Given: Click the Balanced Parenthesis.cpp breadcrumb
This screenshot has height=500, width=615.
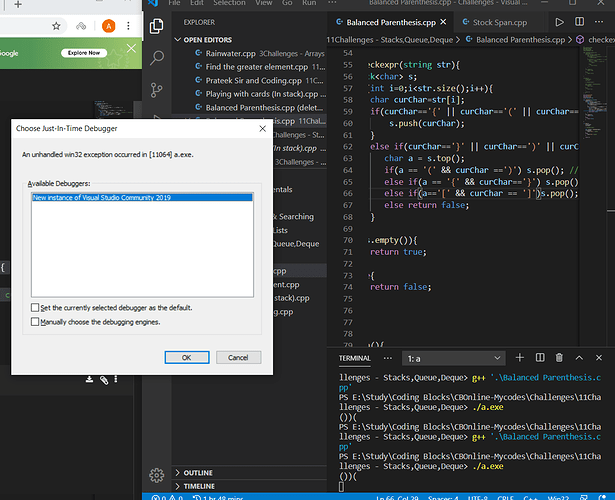Looking at the screenshot, I should (x=520, y=40).
